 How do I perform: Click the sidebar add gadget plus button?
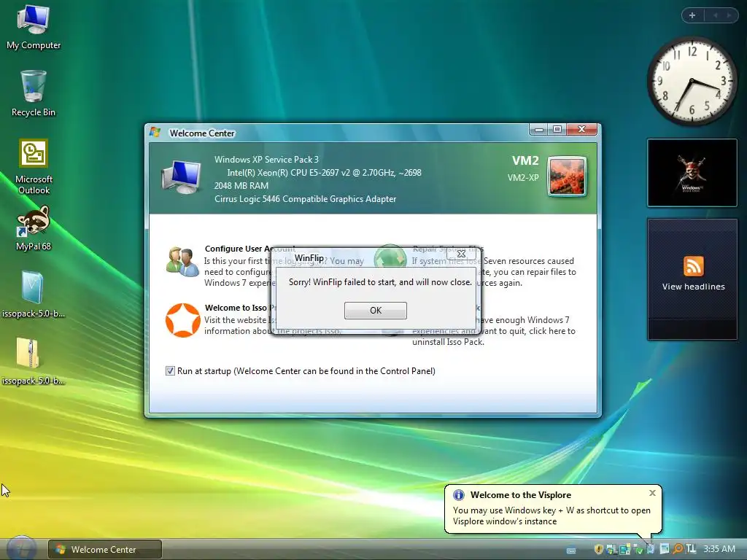point(692,15)
